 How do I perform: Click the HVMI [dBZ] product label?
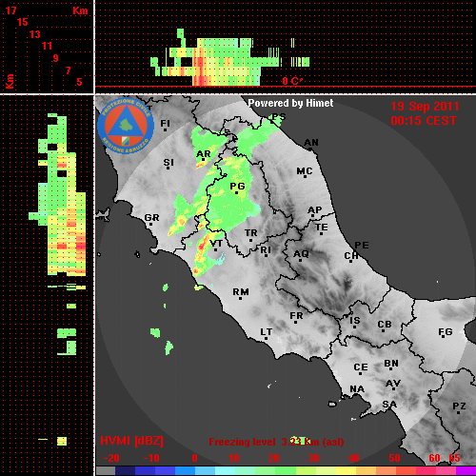[x=131, y=441]
